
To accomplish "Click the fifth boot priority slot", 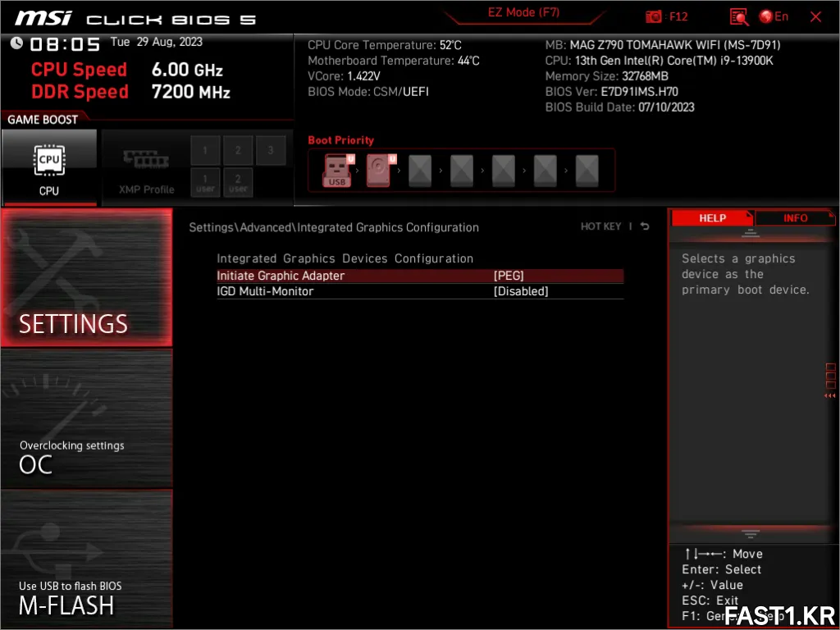I will click(x=504, y=171).
